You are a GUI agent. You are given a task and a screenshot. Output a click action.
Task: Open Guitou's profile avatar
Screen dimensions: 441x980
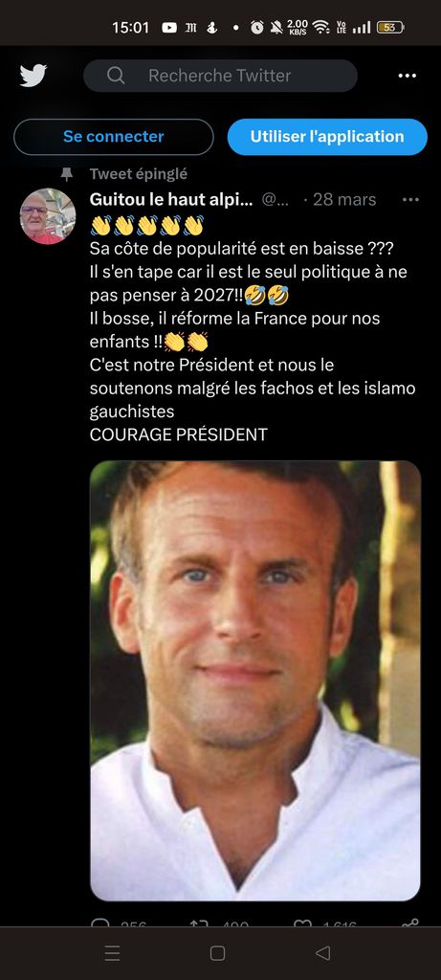48,215
